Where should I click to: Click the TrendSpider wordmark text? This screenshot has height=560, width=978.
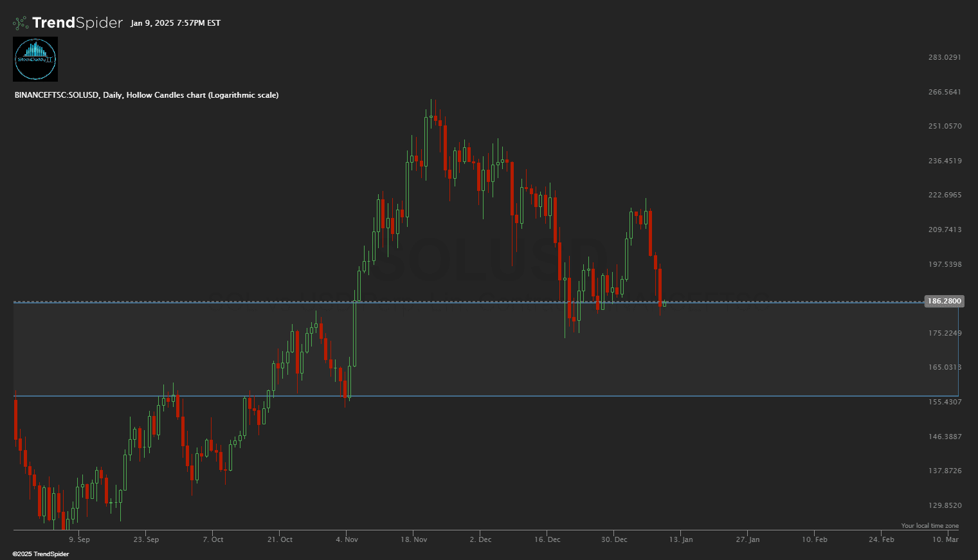click(x=77, y=23)
